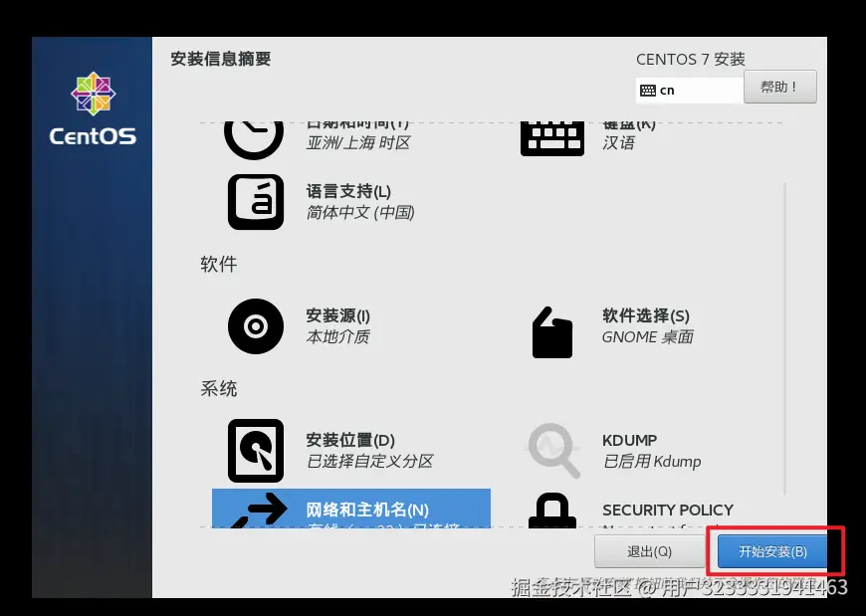Click the date and time clock icon

[x=254, y=139]
